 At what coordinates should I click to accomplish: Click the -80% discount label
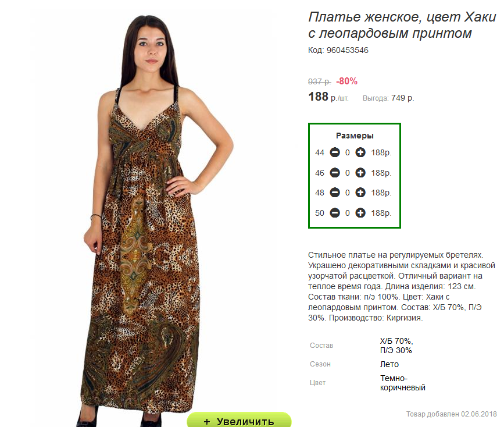pos(347,81)
